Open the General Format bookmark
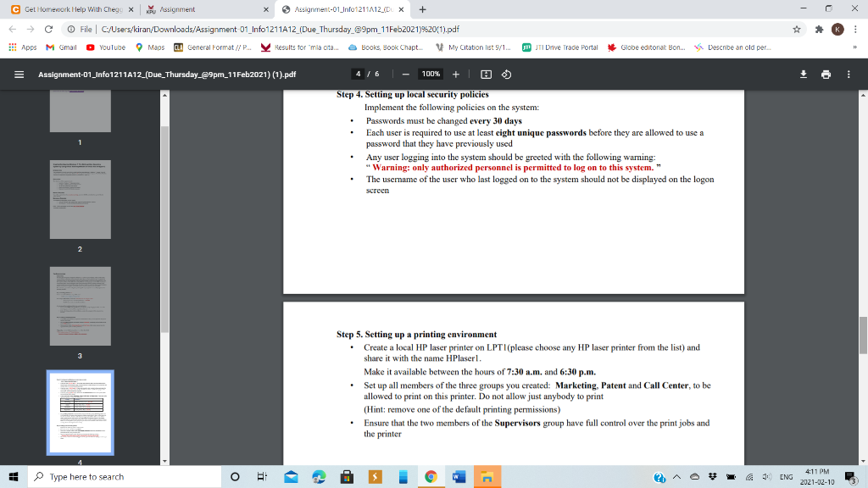Screen dimensions: 868x488 click(x=213, y=47)
